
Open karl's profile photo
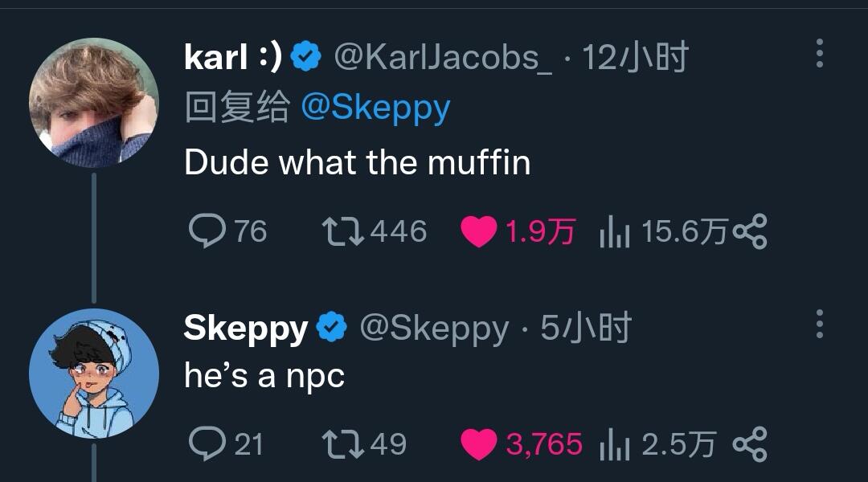pos(94,102)
